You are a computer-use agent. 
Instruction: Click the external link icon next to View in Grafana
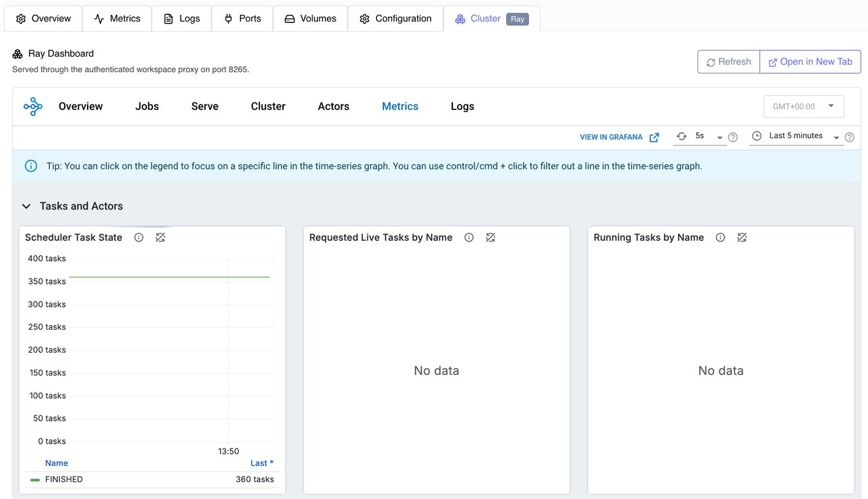coord(654,138)
